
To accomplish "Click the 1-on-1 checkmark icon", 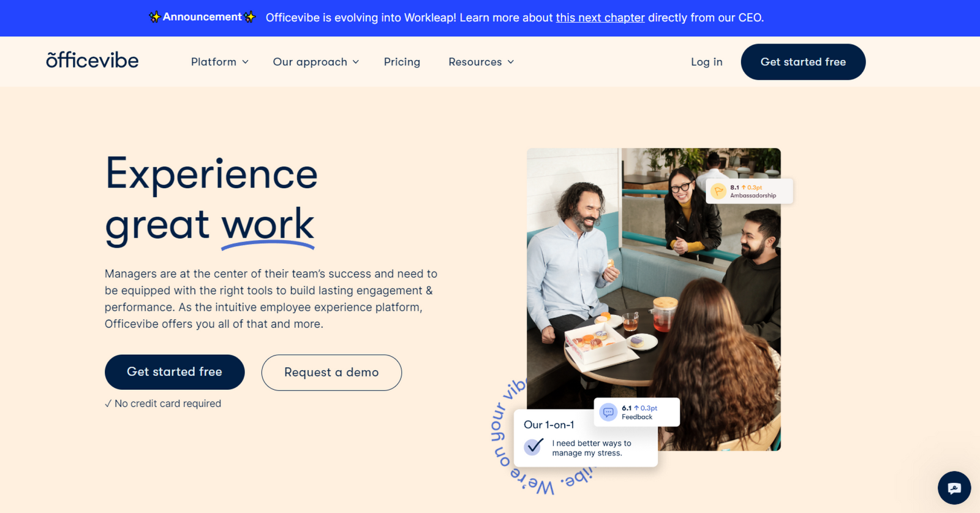I will coord(533,446).
